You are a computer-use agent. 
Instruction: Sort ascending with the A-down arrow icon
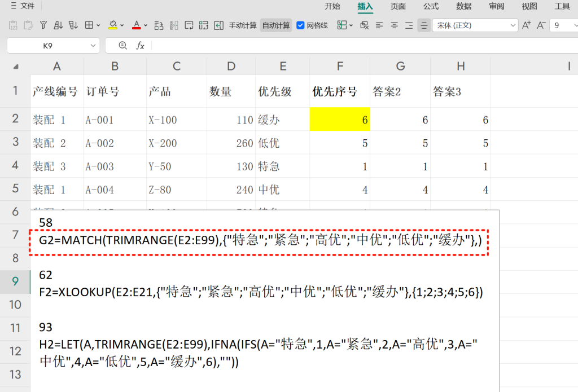point(58,25)
